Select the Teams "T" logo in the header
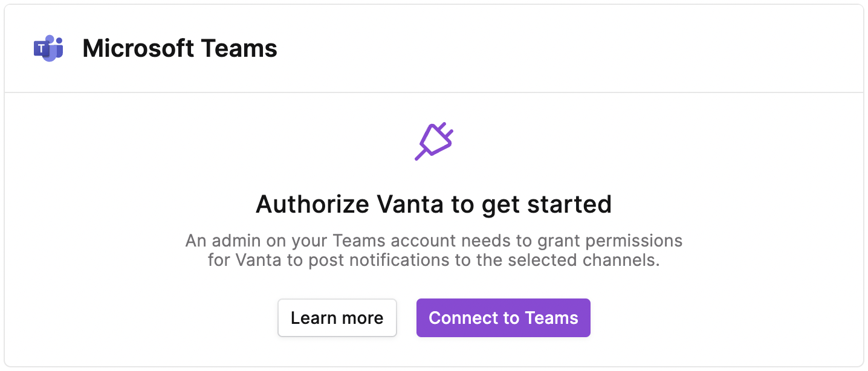 pyautogui.click(x=48, y=48)
